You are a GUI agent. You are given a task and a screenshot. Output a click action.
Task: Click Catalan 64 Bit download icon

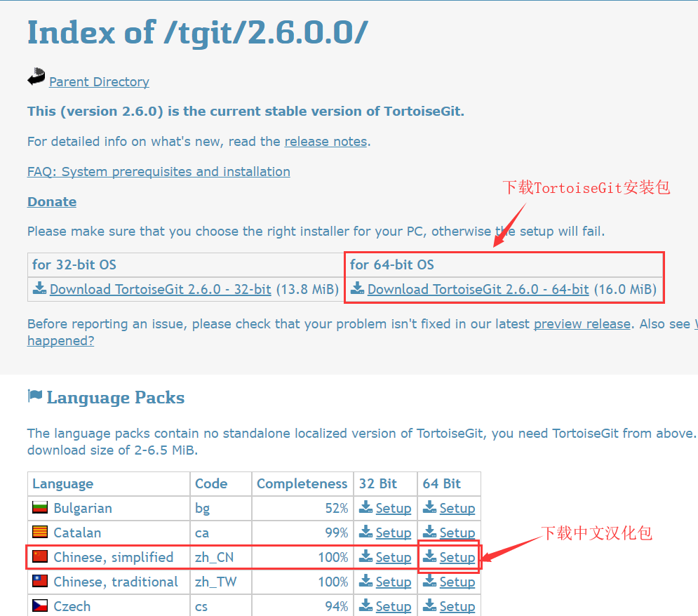(x=429, y=531)
